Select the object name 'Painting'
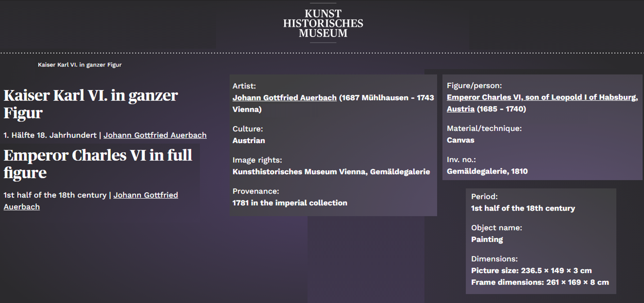This screenshot has height=303, width=644. pos(487,239)
